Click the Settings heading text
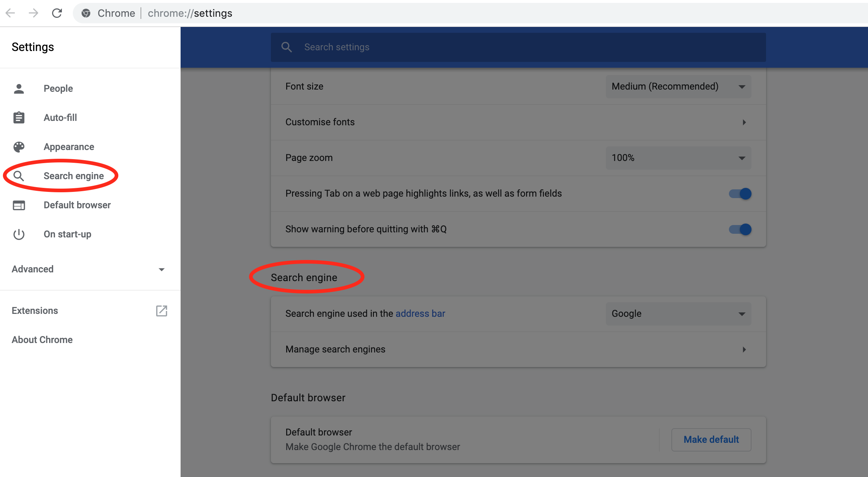 (33, 47)
